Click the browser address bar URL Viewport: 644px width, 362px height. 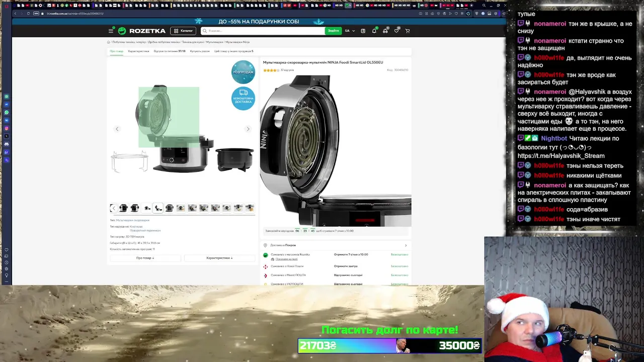pos(75,14)
